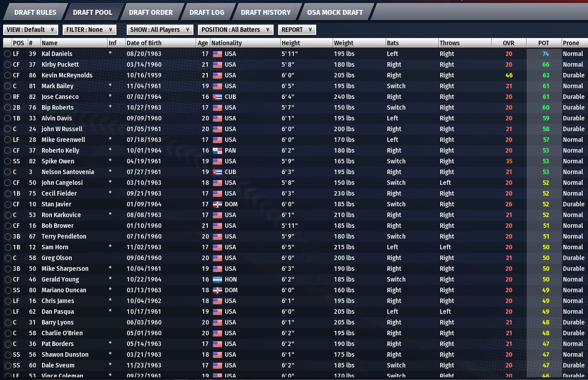Open the SHOW: All Players dropdown
The image size is (588, 380).
(x=160, y=30)
